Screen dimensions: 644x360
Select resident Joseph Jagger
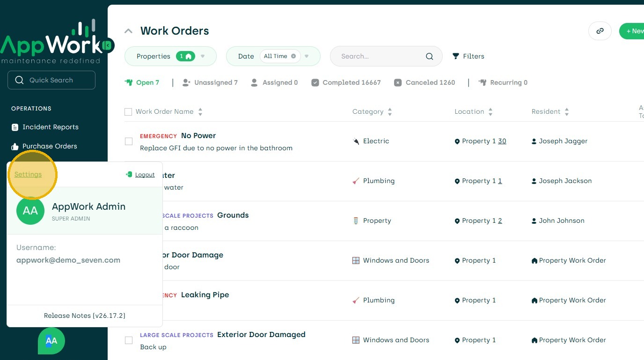[x=563, y=141]
